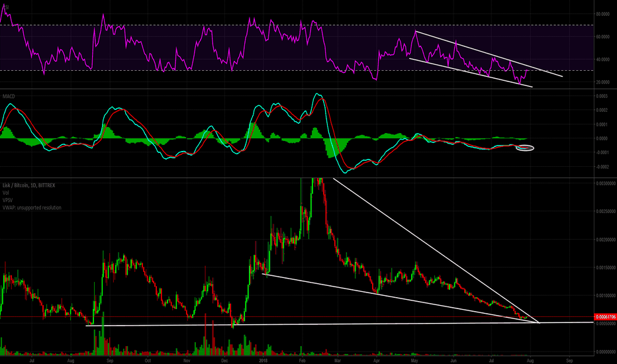
Task: Click the 0.0003 MACD axis value
Action: pos(602,96)
